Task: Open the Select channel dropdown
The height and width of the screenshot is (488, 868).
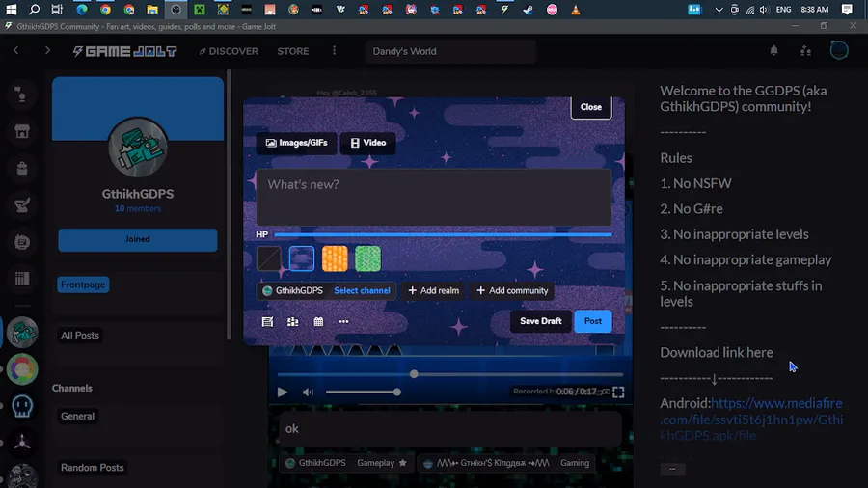Action: 362,290
